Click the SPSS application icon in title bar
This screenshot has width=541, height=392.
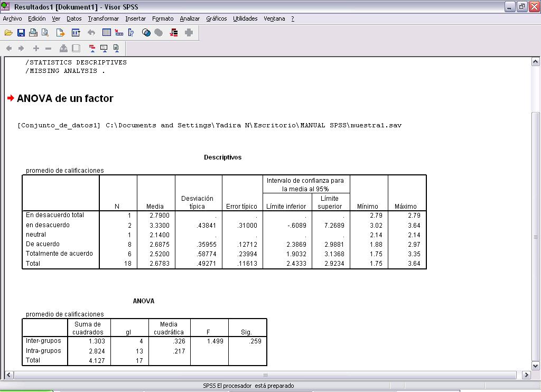(5, 6)
